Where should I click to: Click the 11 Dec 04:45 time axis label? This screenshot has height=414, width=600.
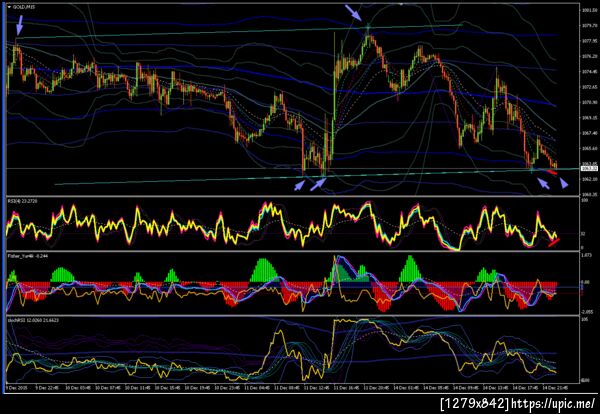pyautogui.click(x=256, y=388)
